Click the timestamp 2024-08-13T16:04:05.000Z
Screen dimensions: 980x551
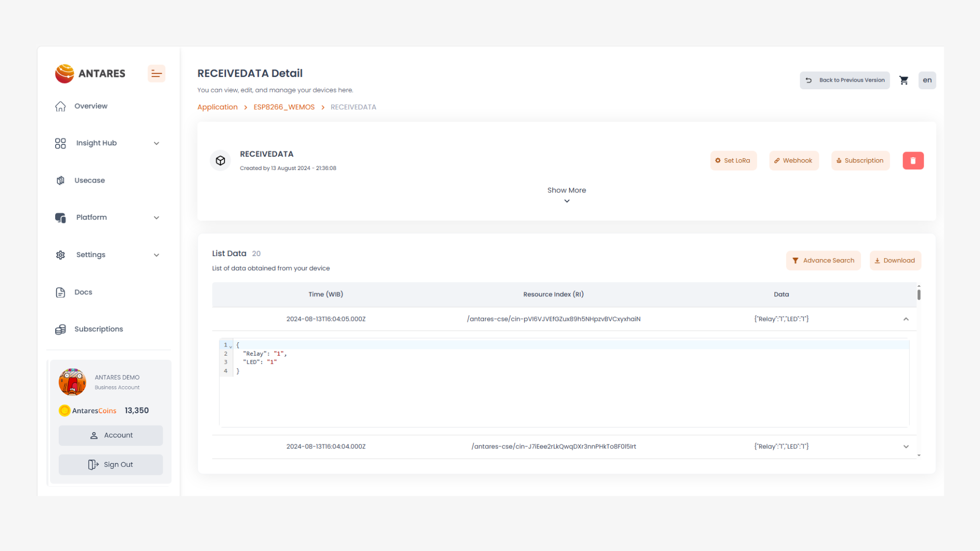tap(326, 319)
